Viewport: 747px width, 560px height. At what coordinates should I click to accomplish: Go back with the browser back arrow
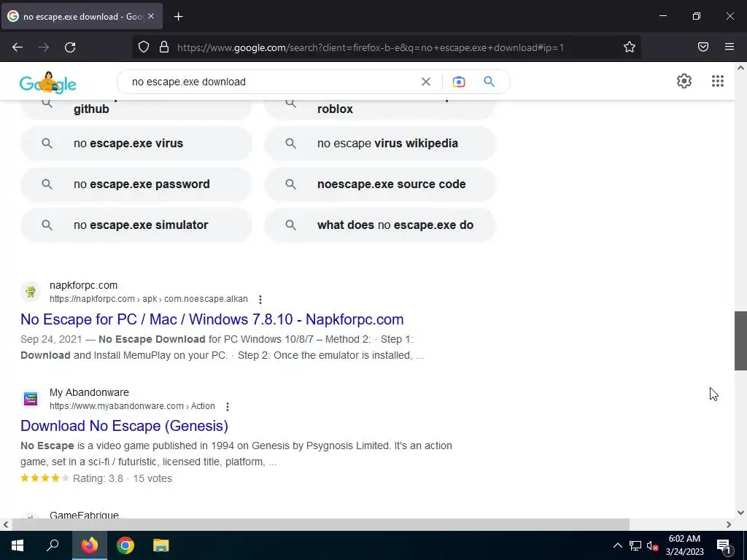point(18,47)
